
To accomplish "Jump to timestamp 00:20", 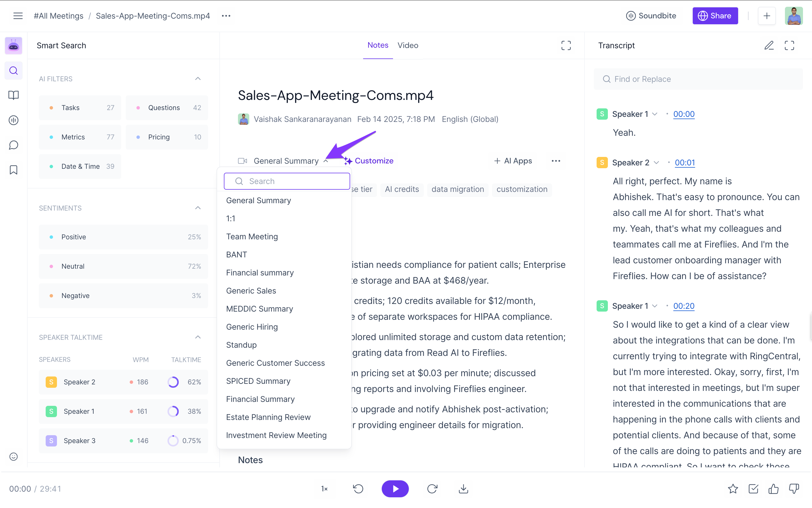I will tap(683, 306).
